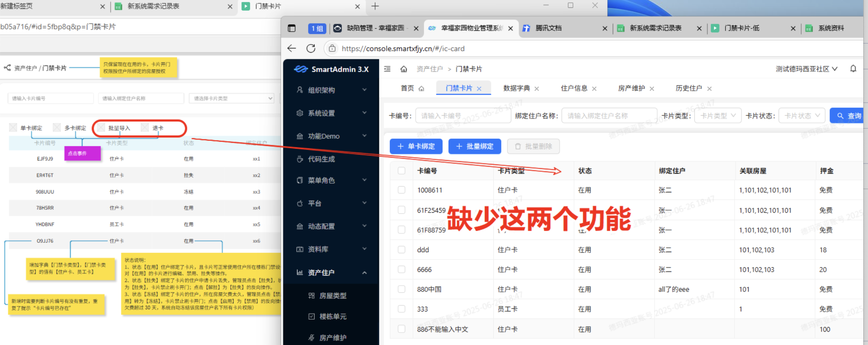Screen dimensions: 868x345
Task: Expand the 系统设置 sidebar menu
Action: (331, 113)
